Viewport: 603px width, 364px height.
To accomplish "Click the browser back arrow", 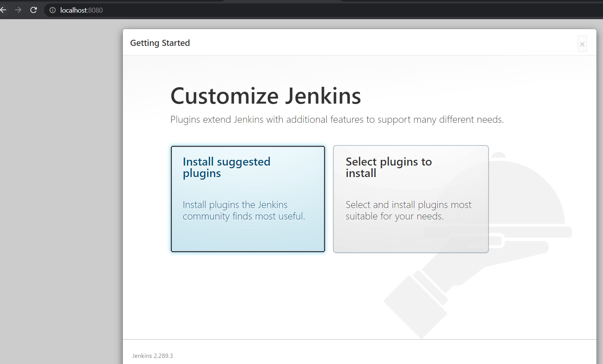I will (3, 10).
